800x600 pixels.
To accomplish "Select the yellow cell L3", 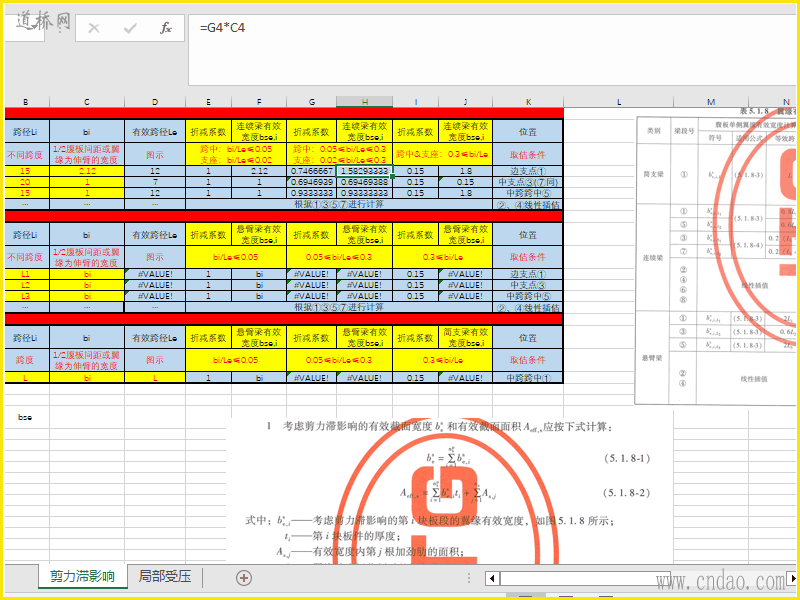I will (26, 296).
